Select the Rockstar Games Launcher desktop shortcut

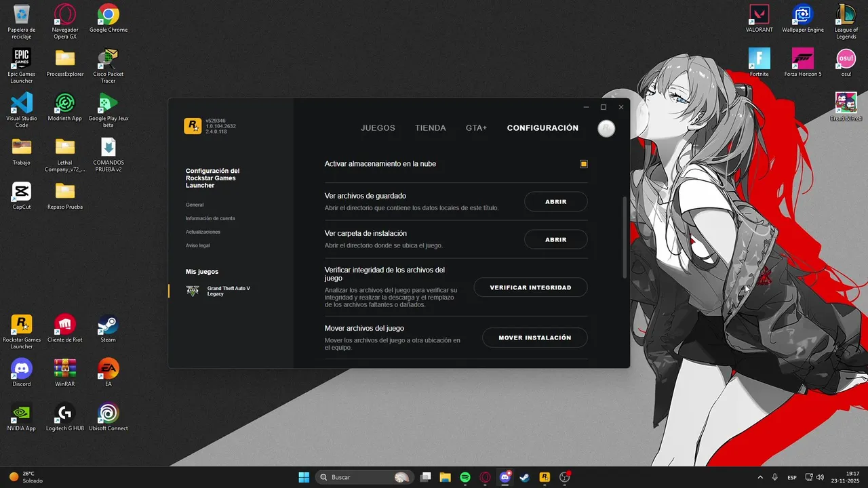coord(22,331)
